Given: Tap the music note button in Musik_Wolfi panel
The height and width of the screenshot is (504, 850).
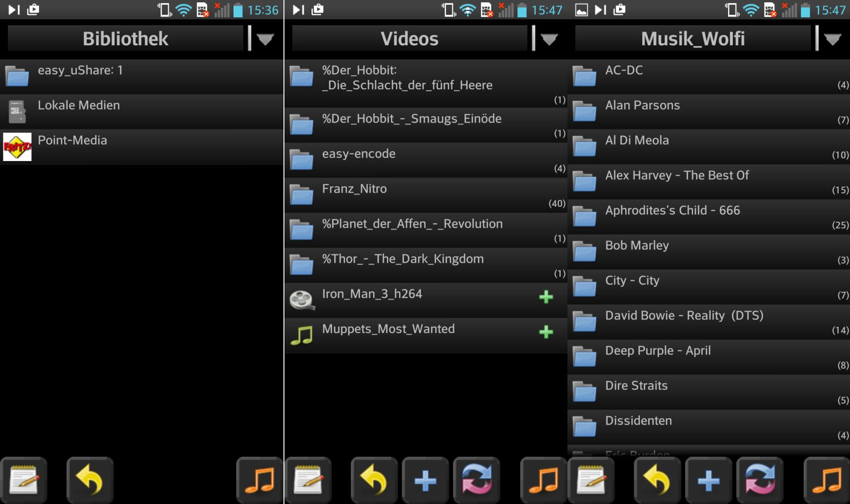Looking at the screenshot, I should pyautogui.click(x=827, y=480).
